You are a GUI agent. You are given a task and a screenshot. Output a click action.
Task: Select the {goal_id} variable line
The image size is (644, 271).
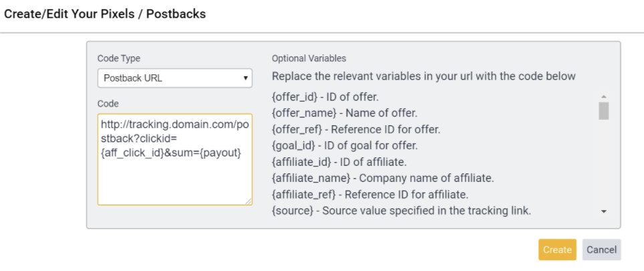coord(345,146)
